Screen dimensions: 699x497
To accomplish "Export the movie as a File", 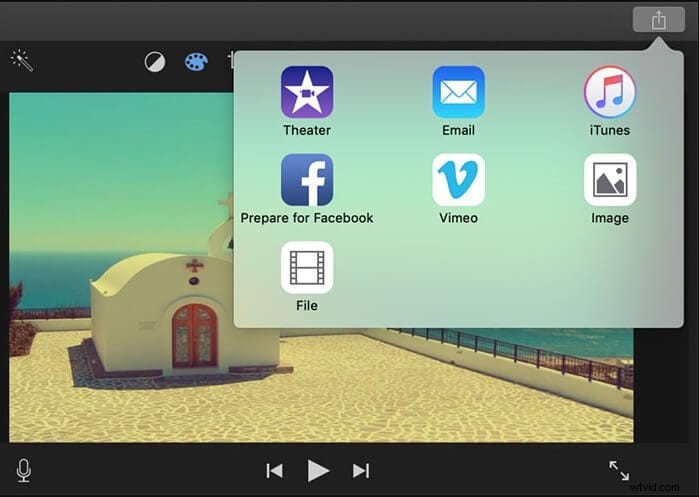I will (x=307, y=276).
